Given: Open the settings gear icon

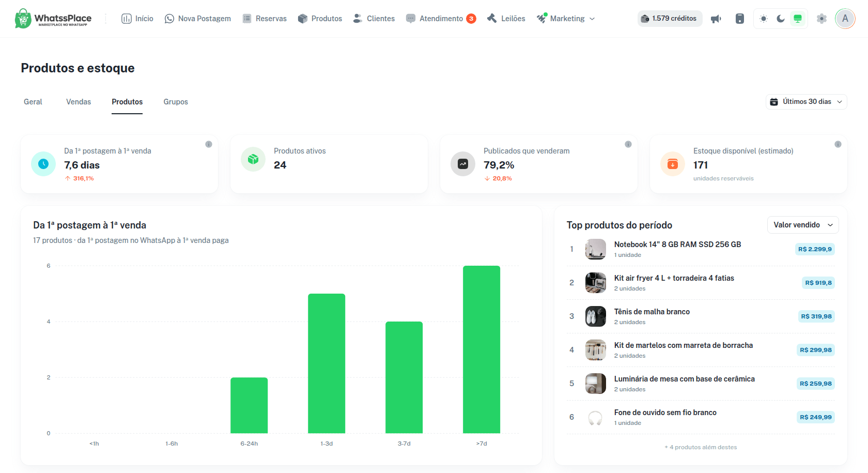Looking at the screenshot, I should coord(822,19).
